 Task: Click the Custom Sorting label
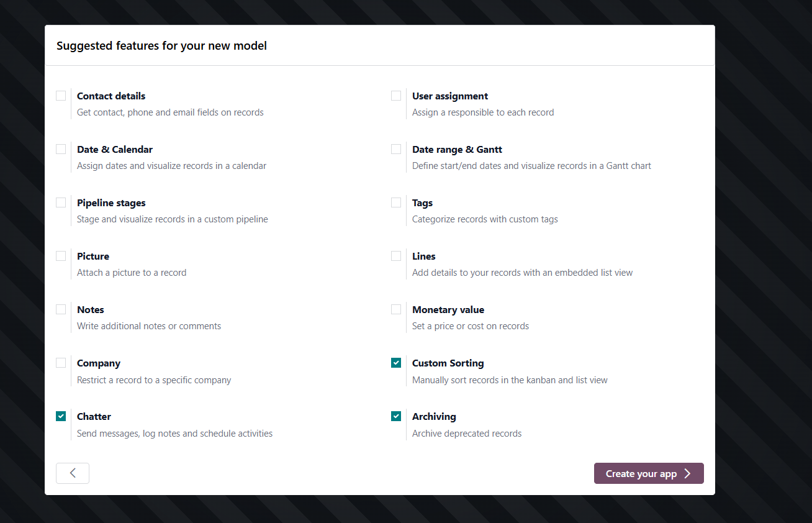pyautogui.click(x=448, y=363)
